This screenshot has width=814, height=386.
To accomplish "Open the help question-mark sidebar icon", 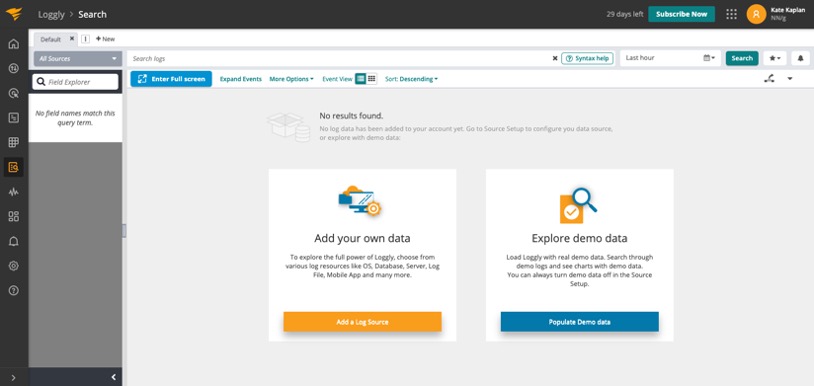I will click(x=14, y=291).
